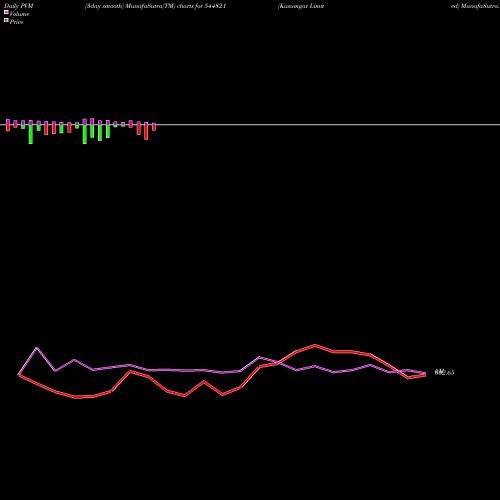This screenshot has width=500, height=500.
Task: Click the overlapping price value label ending '.65'
Action: tap(444, 372)
